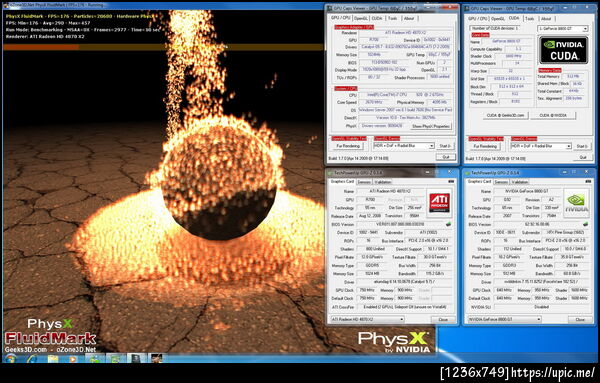The height and width of the screenshot is (383, 600).
Task: Open Windows Media Player on taskbar
Action: pyautogui.click(x=72, y=359)
